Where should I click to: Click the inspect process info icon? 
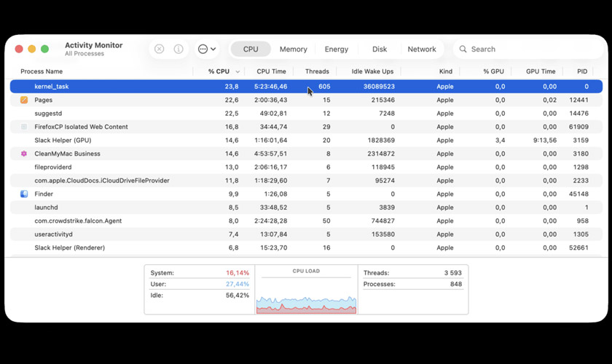[x=178, y=49]
